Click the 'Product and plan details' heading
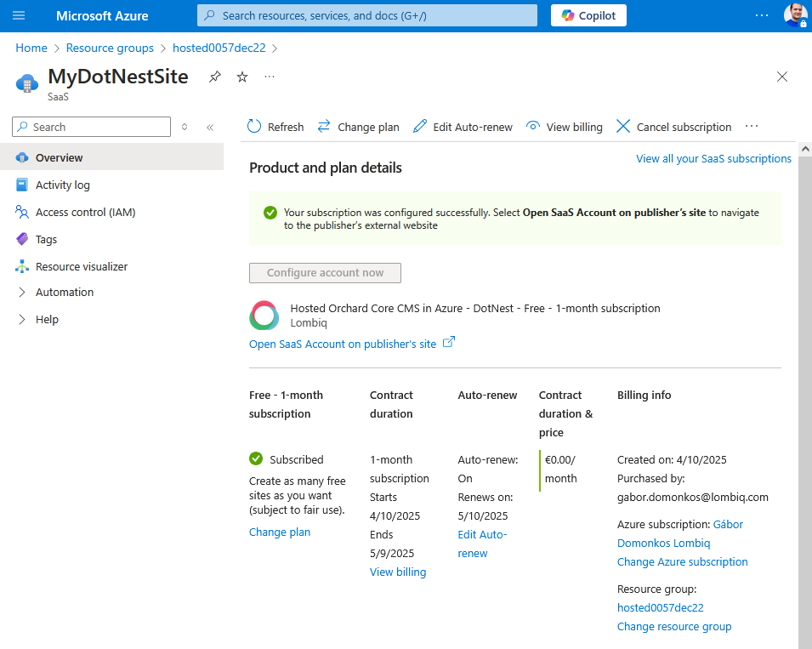 pos(325,168)
